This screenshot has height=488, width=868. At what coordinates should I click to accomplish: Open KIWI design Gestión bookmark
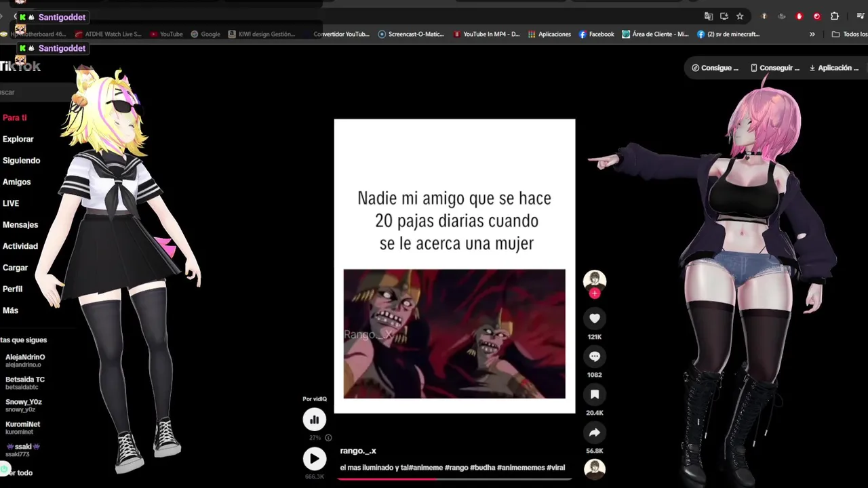(262, 34)
